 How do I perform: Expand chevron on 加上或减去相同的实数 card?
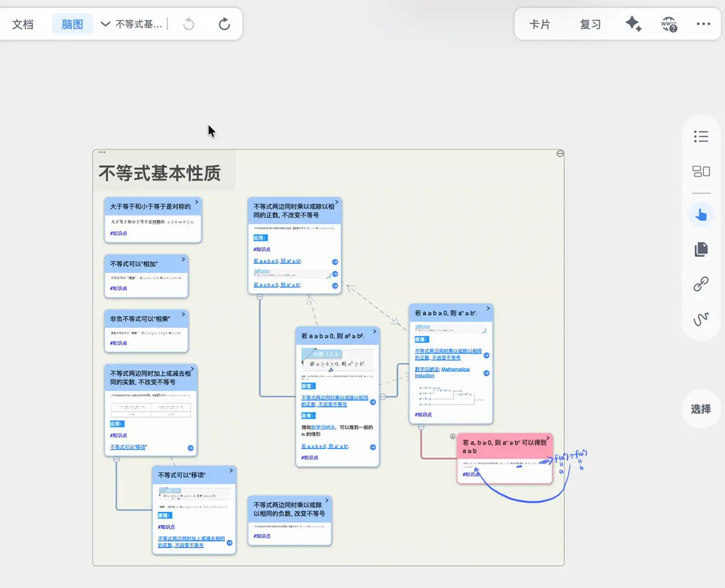[192, 368]
